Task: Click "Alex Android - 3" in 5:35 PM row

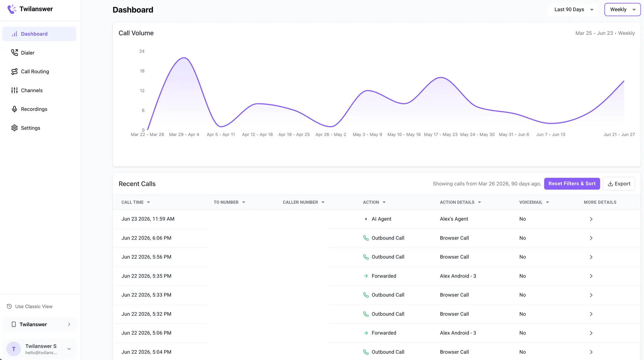Action: 458,276
